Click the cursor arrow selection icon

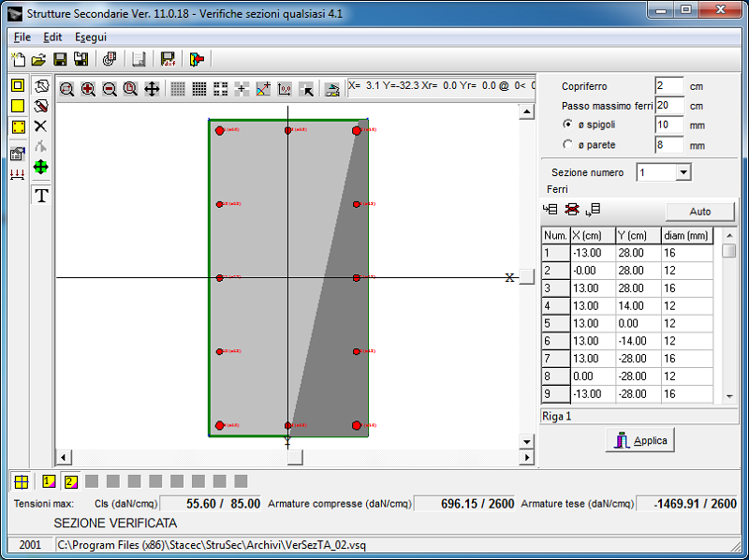[306, 89]
